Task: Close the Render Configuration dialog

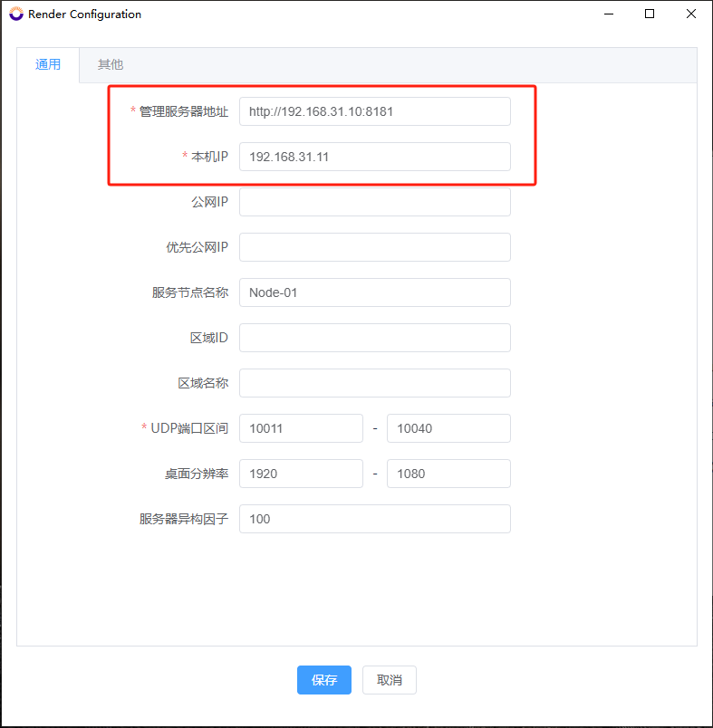Action: click(x=691, y=14)
